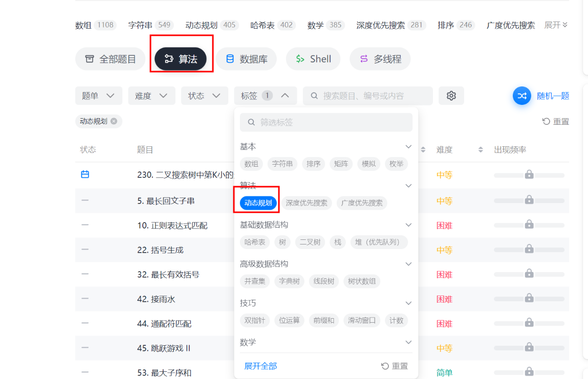
Task: Click the reset icon beside 重置 at top right
Action: [x=546, y=121]
